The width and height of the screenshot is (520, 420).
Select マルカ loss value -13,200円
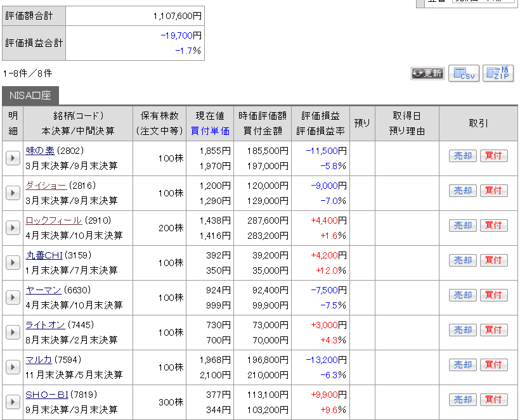(326, 360)
